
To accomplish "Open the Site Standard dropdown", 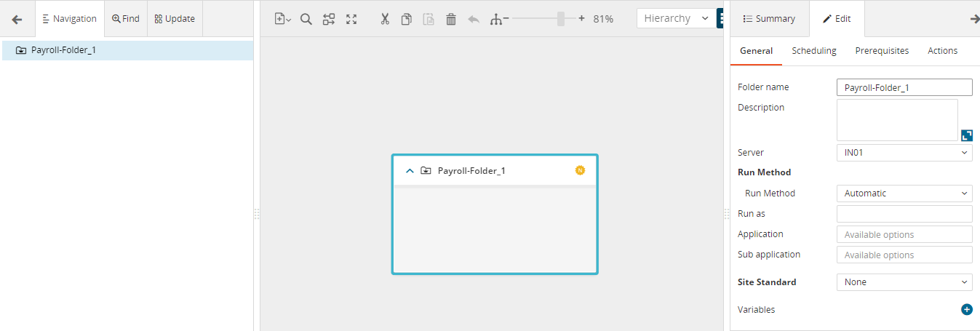I will click(904, 282).
